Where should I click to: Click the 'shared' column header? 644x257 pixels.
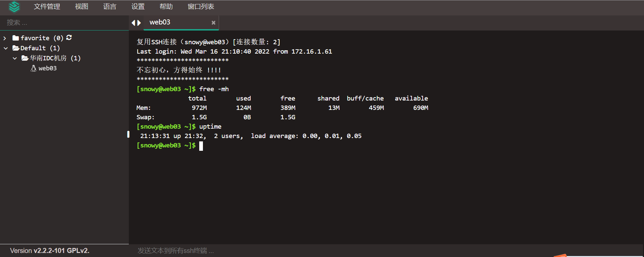click(328, 99)
